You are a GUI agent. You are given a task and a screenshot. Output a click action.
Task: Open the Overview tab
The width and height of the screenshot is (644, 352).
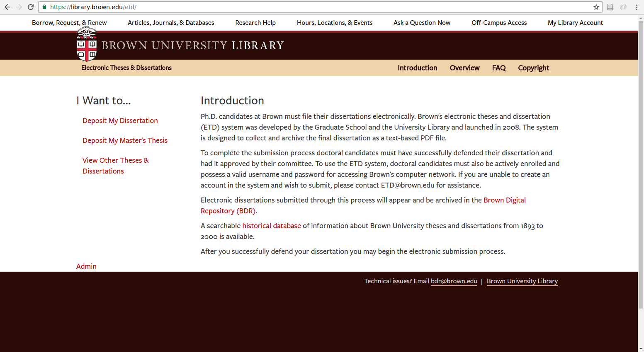click(x=464, y=68)
